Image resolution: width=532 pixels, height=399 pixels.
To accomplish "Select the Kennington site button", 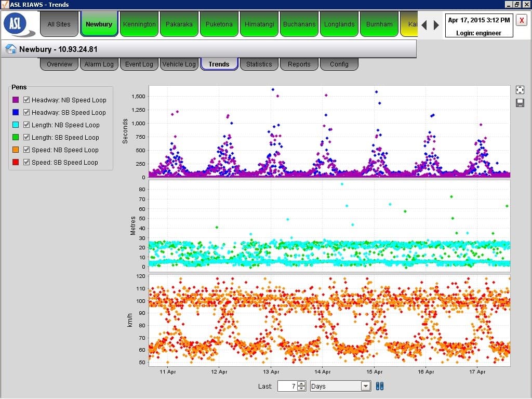I will pos(139,24).
